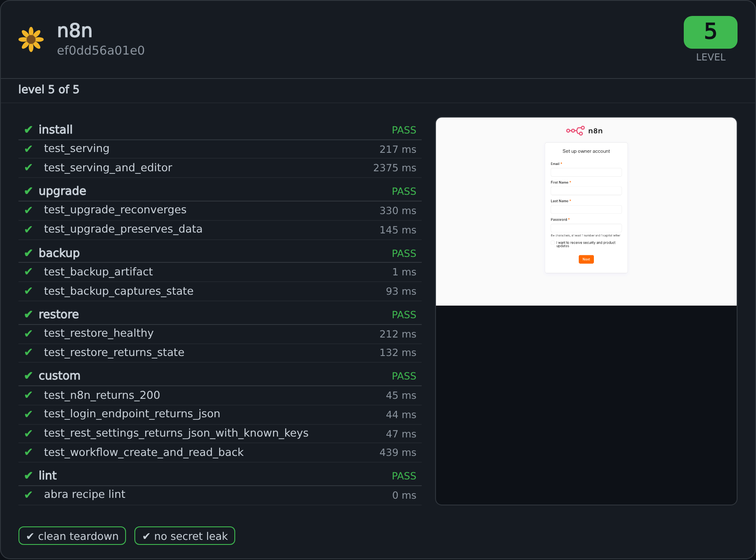Click the check mark beside install

(28, 130)
